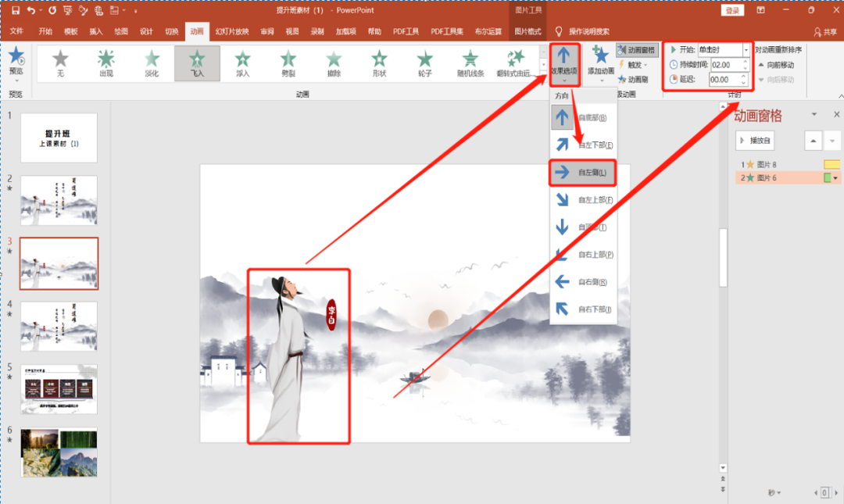Select the 劈裂 split animation
This screenshot has width=844, height=504.
pyautogui.click(x=288, y=63)
